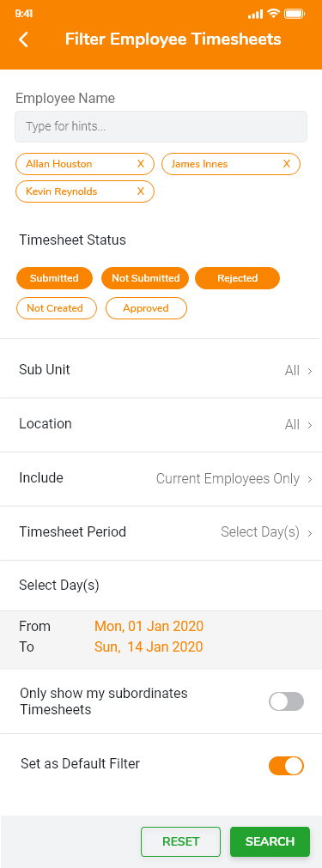This screenshot has width=322, height=868.
Task: Deselect the Rejected status chip
Action: tap(237, 278)
